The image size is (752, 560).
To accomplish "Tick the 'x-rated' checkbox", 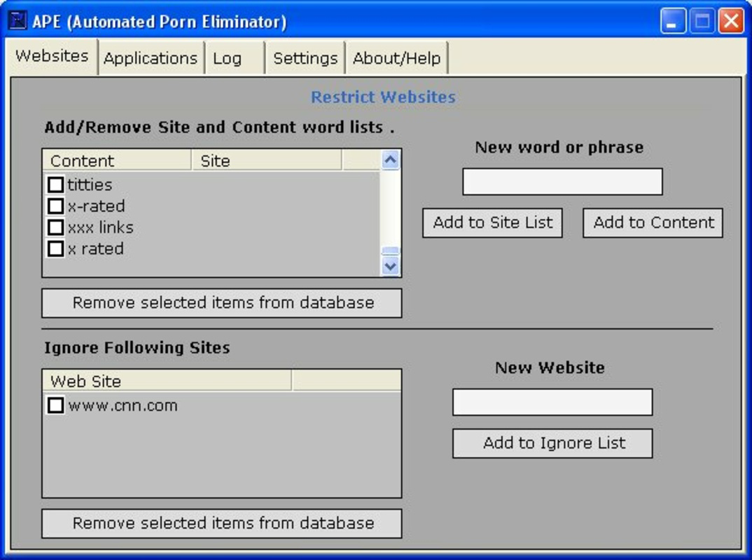I will [55, 206].
